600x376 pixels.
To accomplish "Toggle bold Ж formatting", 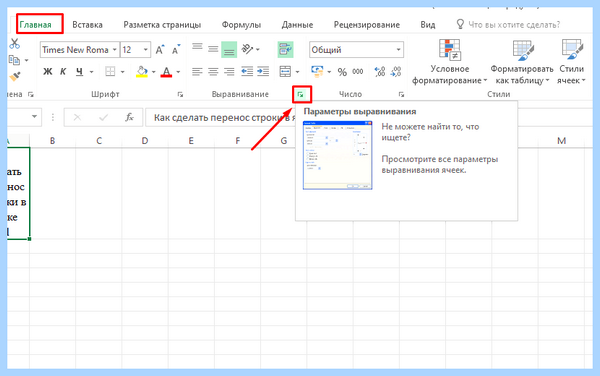I will coord(47,72).
